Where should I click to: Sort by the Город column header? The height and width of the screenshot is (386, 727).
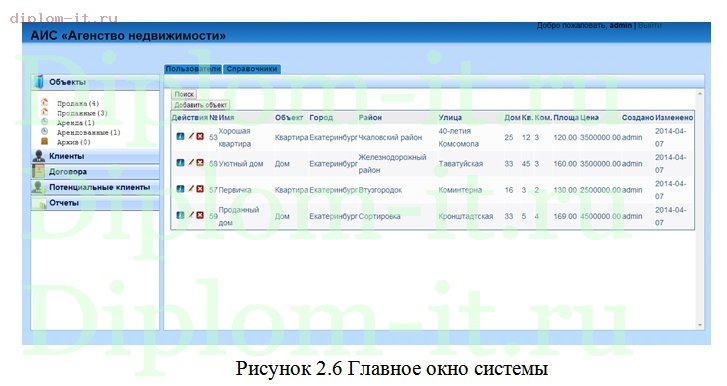pyautogui.click(x=321, y=118)
